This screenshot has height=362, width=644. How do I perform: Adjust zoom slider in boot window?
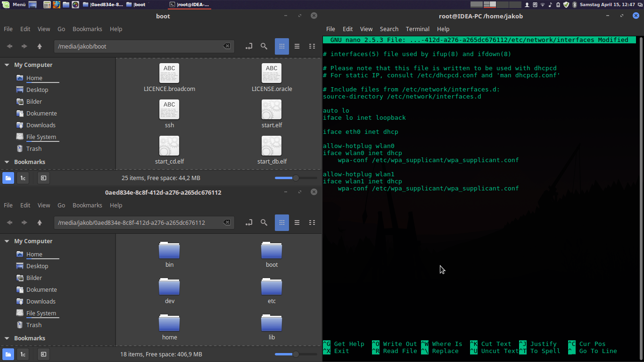[296, 178]
